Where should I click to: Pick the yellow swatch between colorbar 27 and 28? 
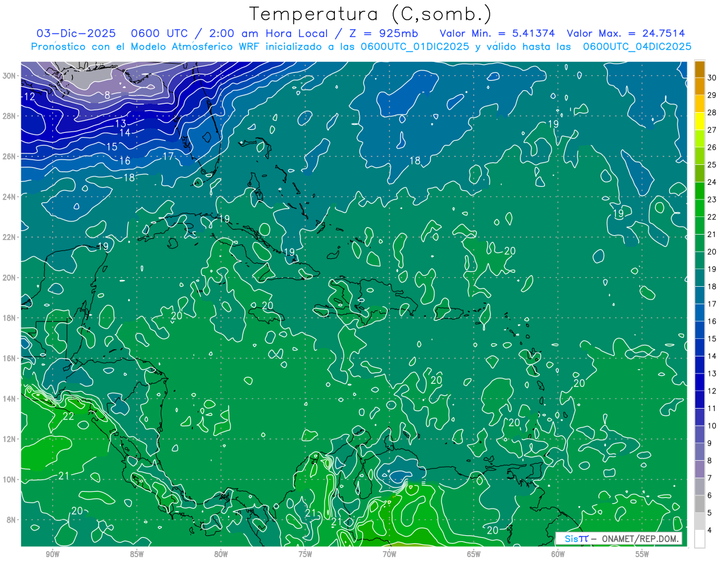point(699,121)
